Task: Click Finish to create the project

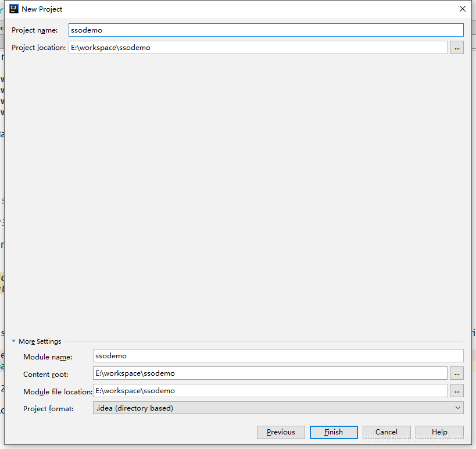Action: click(x=334, y=432)
